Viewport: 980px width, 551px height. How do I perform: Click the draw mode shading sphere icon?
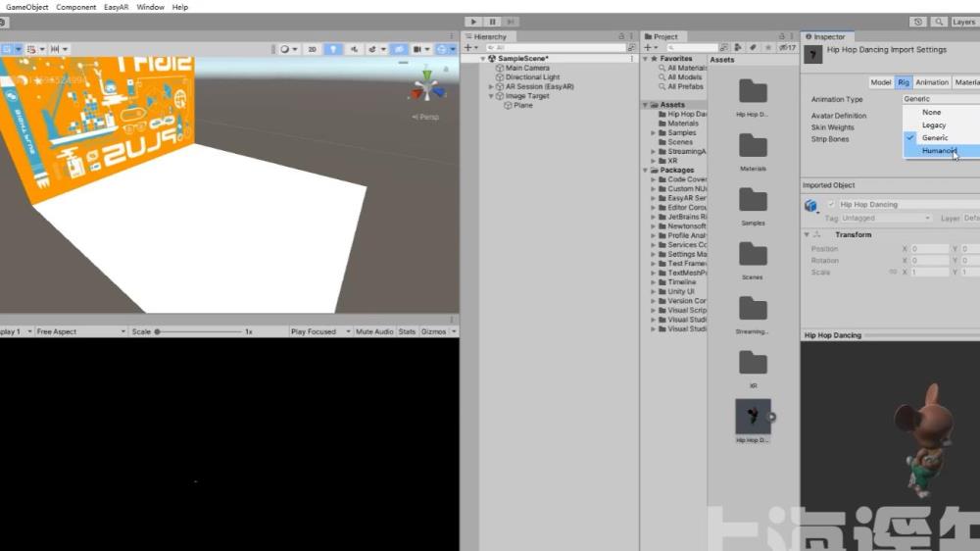click(285, 49)
